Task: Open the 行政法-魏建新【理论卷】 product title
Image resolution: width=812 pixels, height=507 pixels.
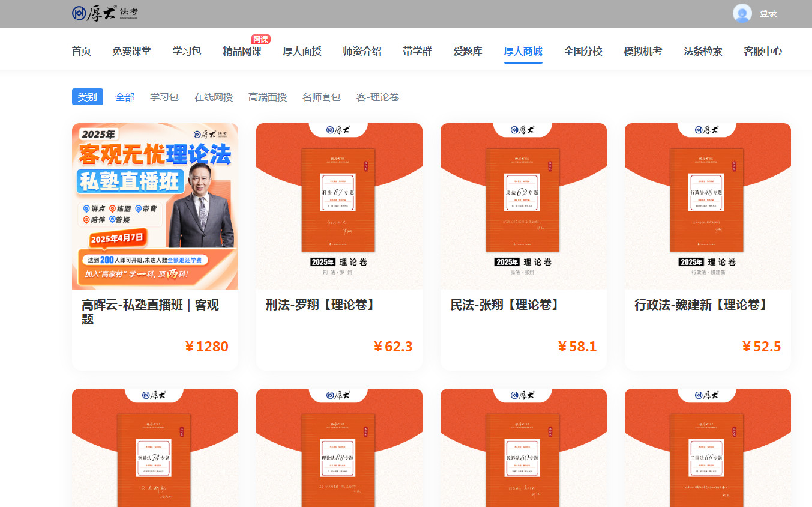Action: pyautogui.click(x=702, y=305)
